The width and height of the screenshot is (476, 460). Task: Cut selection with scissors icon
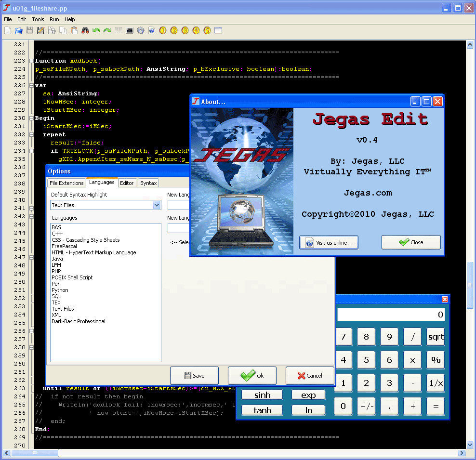pyautogui.click(x=52, y=30)
